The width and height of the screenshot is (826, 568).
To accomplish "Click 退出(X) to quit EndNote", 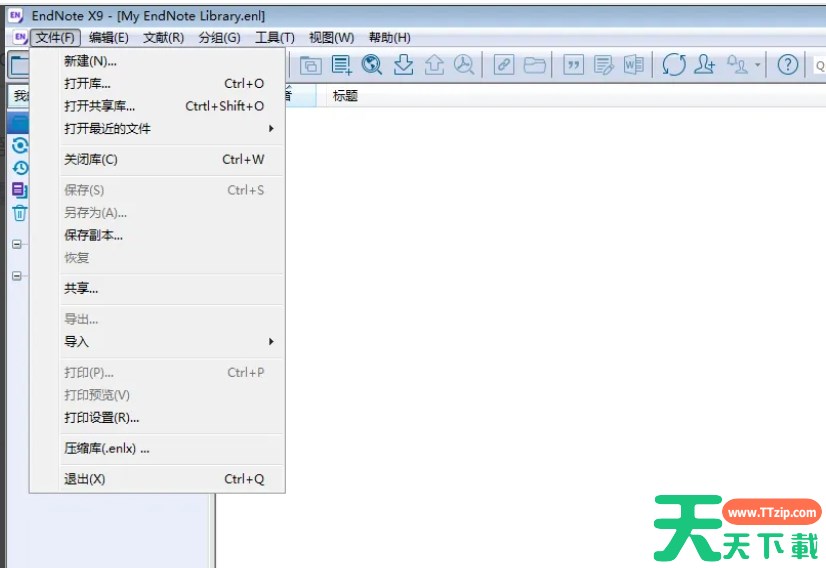I will (85, 479).
